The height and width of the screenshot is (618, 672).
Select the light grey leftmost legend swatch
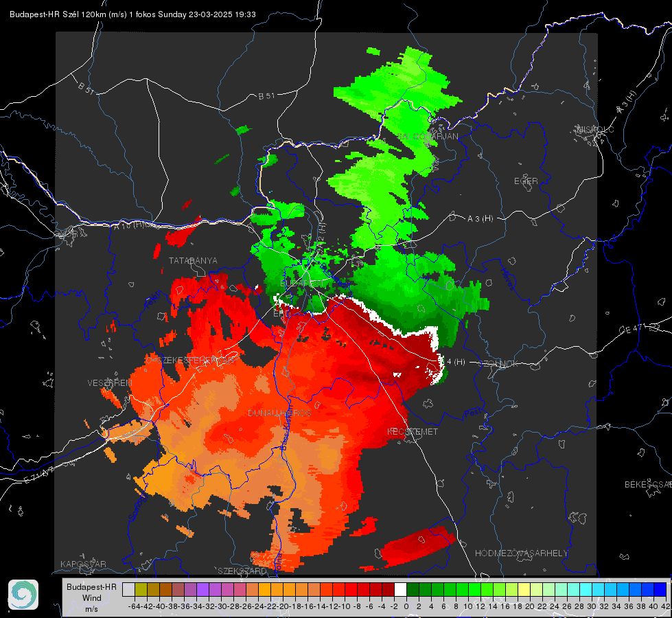point(128,590)
